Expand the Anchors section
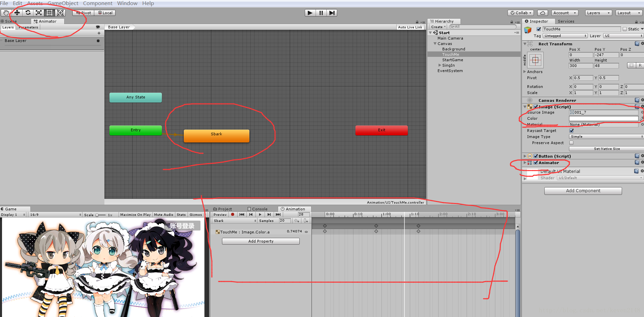 [x=525, y=72]
